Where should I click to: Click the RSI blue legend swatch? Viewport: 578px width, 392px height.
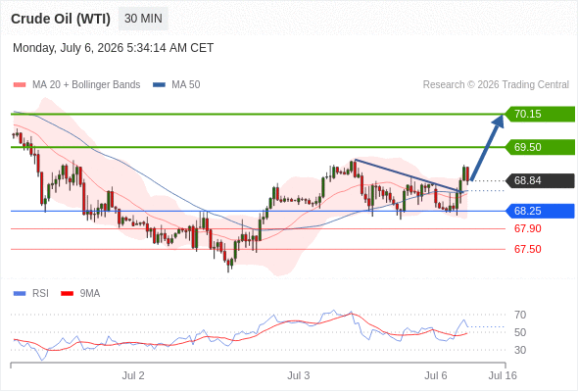[20, 294]
